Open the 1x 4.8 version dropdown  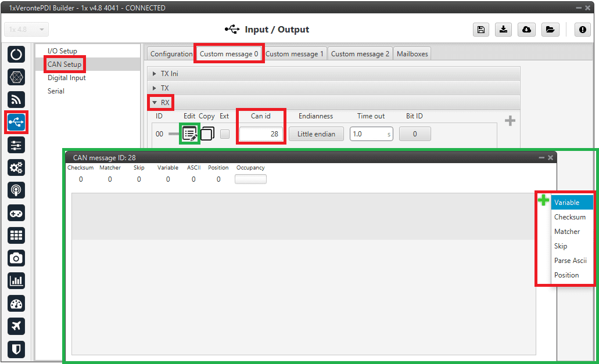click(27, 30)
